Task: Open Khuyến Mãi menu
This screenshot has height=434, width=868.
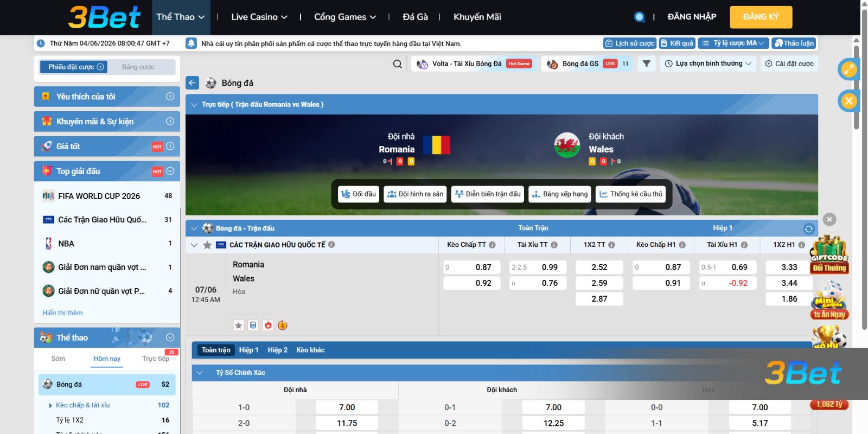Action: (x=477, y=17)
